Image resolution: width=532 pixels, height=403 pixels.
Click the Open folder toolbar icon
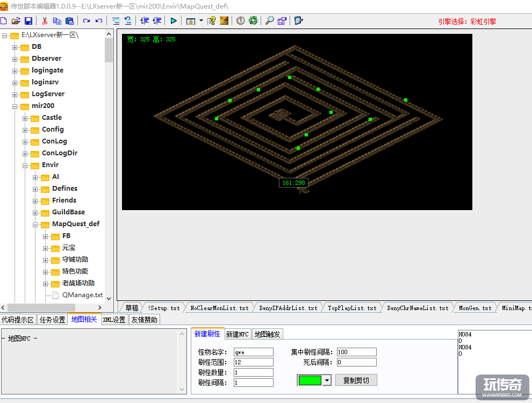[x=16, y=21]
